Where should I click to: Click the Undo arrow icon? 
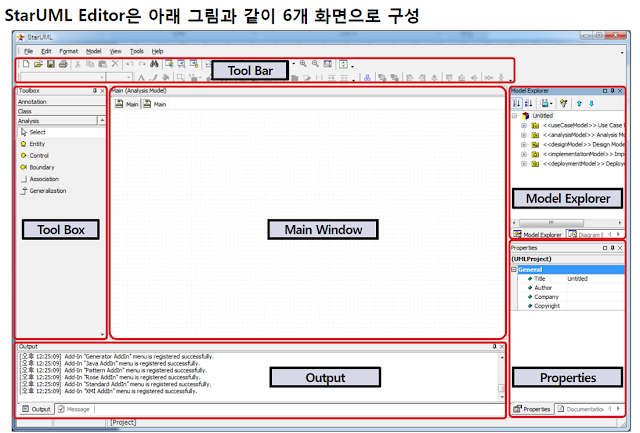click(x=130, y=64)
